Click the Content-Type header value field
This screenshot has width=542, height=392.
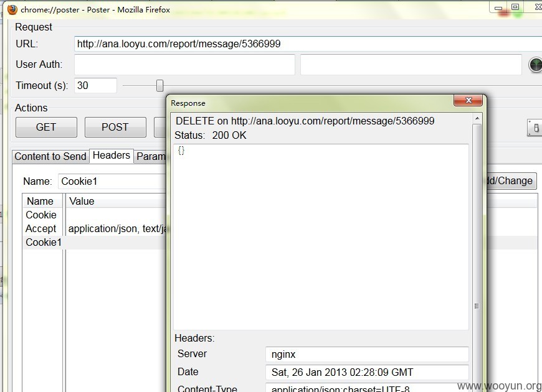click(367, 388)
